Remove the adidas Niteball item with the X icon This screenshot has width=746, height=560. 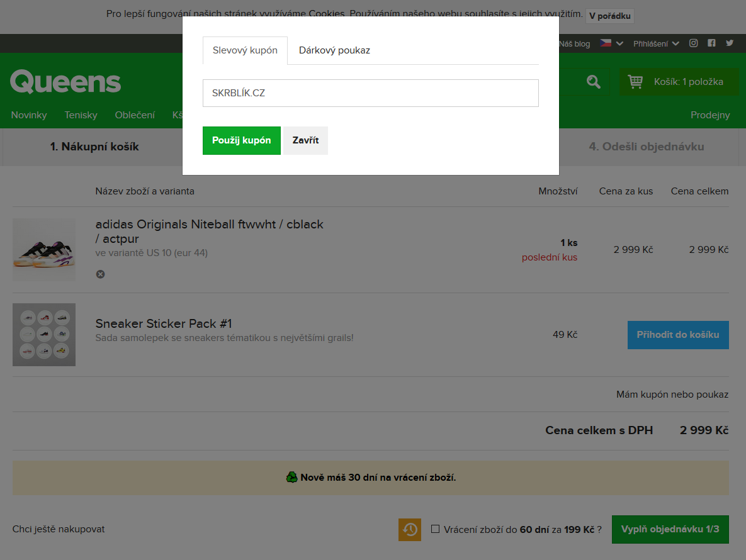(100, 274)
